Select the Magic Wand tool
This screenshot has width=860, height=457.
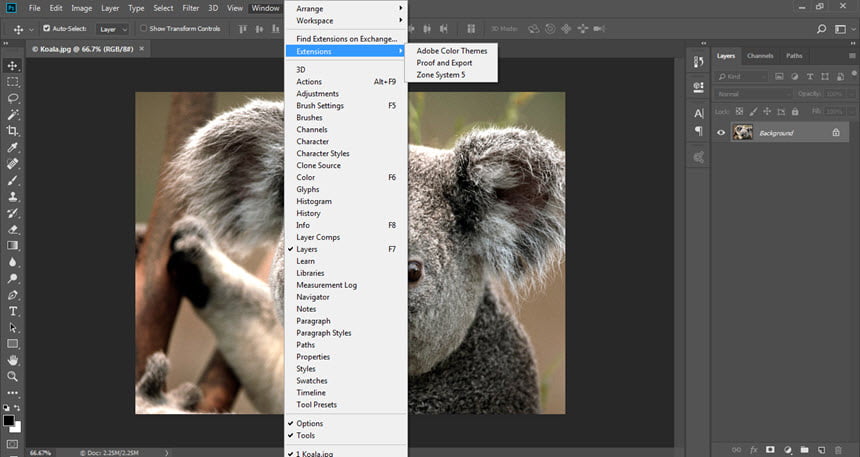[x=12, y=115]
